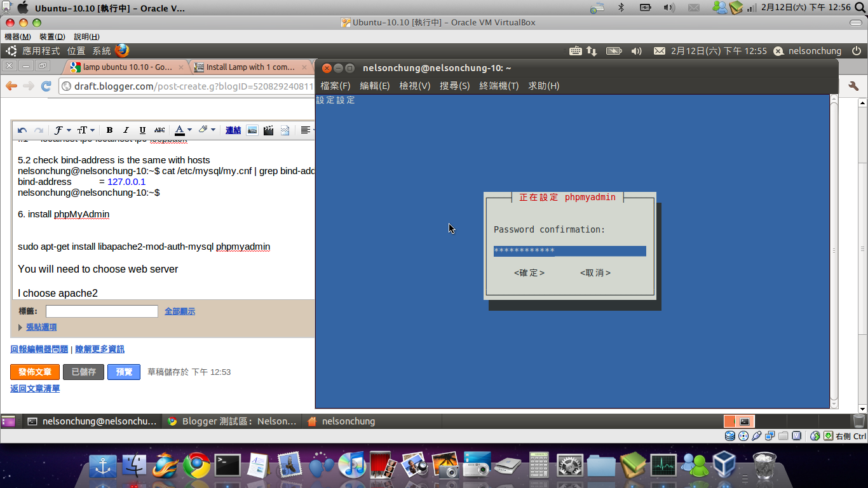This screenshot has height=488, width=868.
Task: Confirm password with <確定> button
Action: [x=529, y=273]
